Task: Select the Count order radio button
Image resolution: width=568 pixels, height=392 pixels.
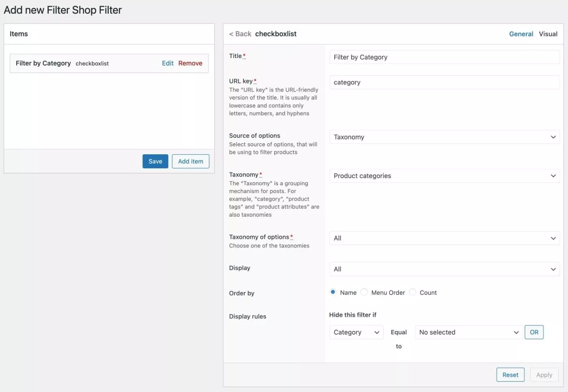Action: 413,292
